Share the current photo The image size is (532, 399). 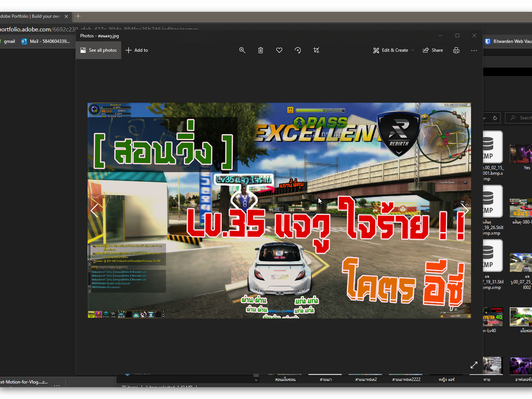pos(433,50)
